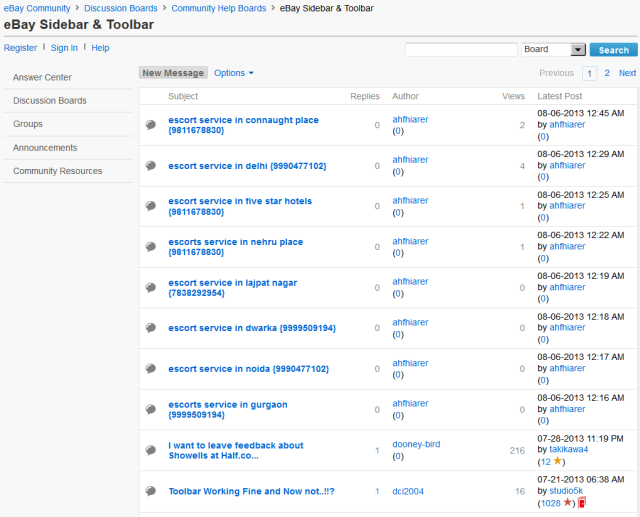This screenshot has height=517, width=640.
Task: Click the Showells feedback thread speech bubble icon
Action: click(150, 450)
